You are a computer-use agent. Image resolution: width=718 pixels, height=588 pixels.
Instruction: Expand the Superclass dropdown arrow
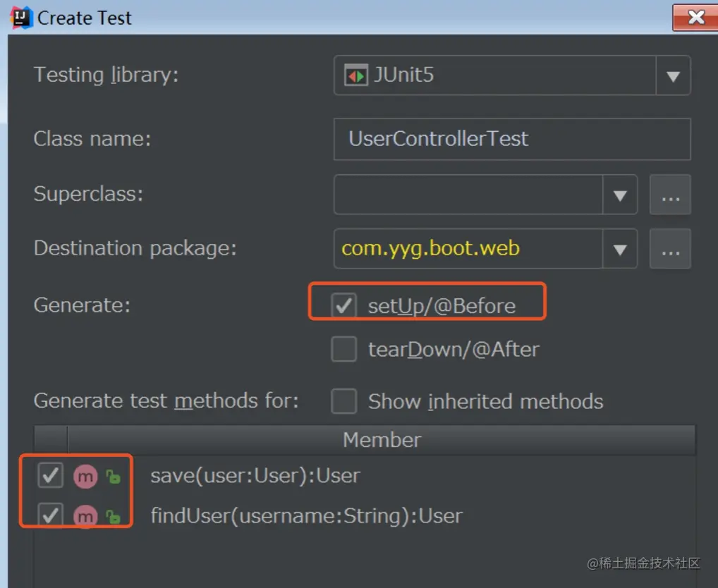[x=620, y=195]
